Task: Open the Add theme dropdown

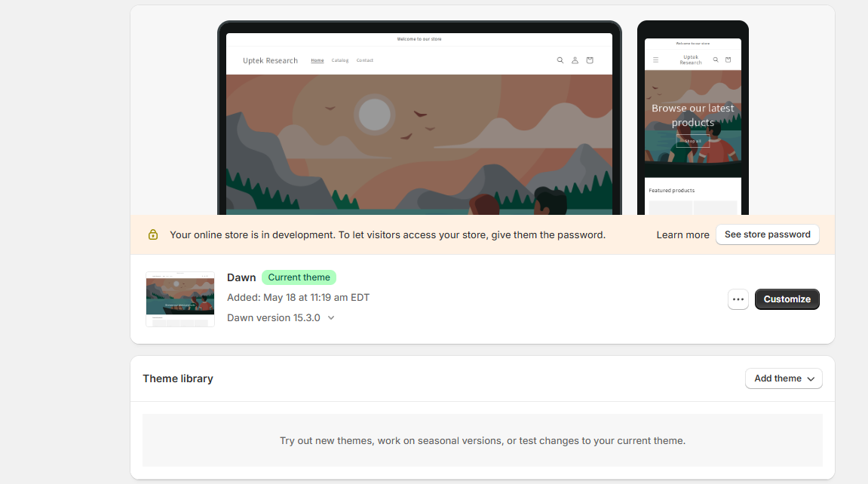Action: 784,378
